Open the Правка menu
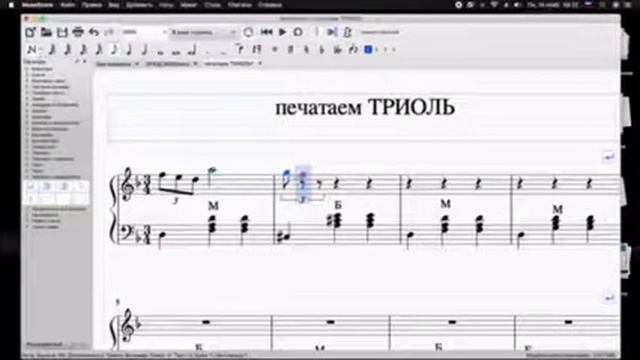640x360 pixels. (x=91, y=5)
